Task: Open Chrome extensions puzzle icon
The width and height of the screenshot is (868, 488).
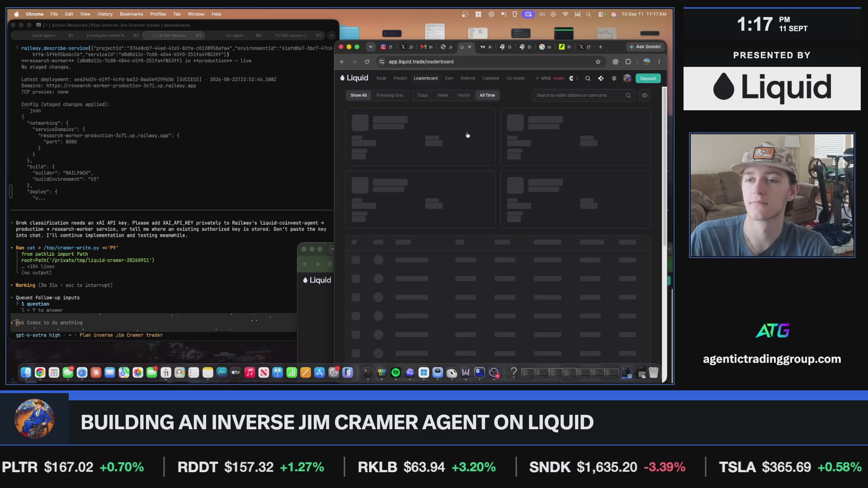Action: (628, 61)
